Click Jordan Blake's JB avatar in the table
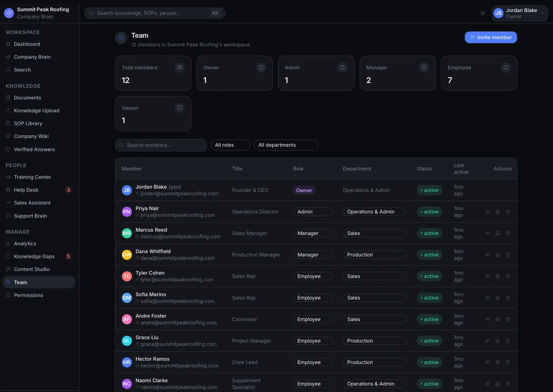 click(x=127, y=190)
